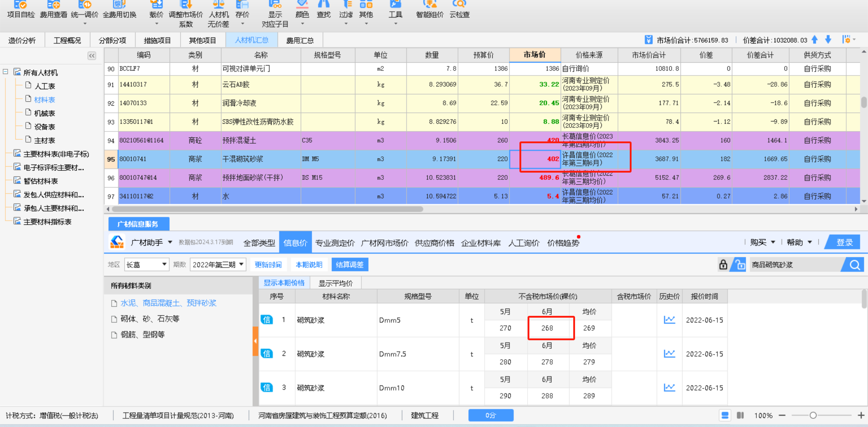Click the blue yen icon beside 市场价合计
This screenshot has height=427, width=868.
(649, 40)
